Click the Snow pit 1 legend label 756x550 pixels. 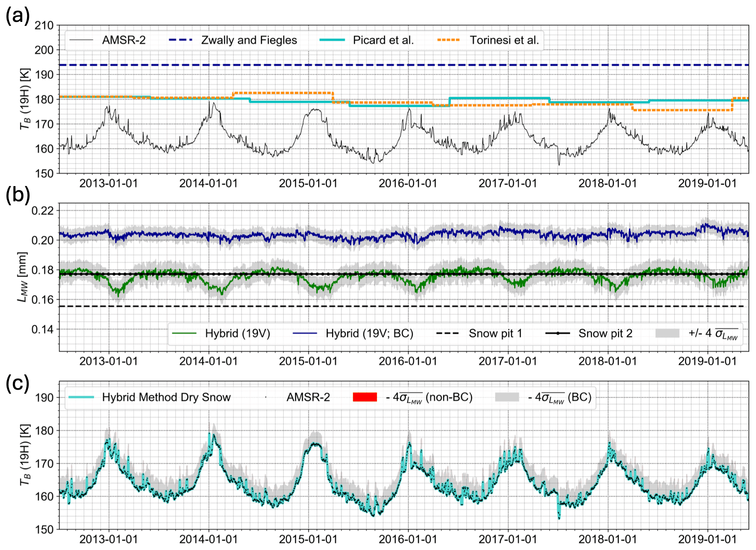point(495,333)
